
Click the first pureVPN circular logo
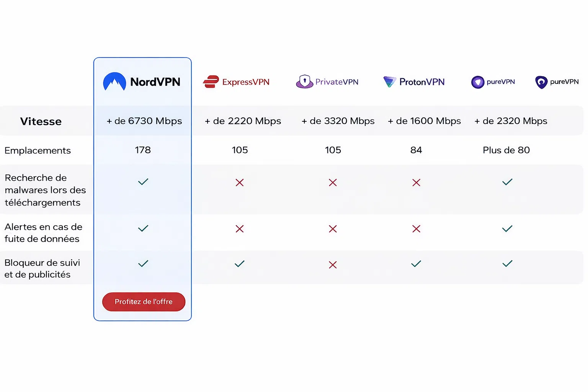pos(477,82)
